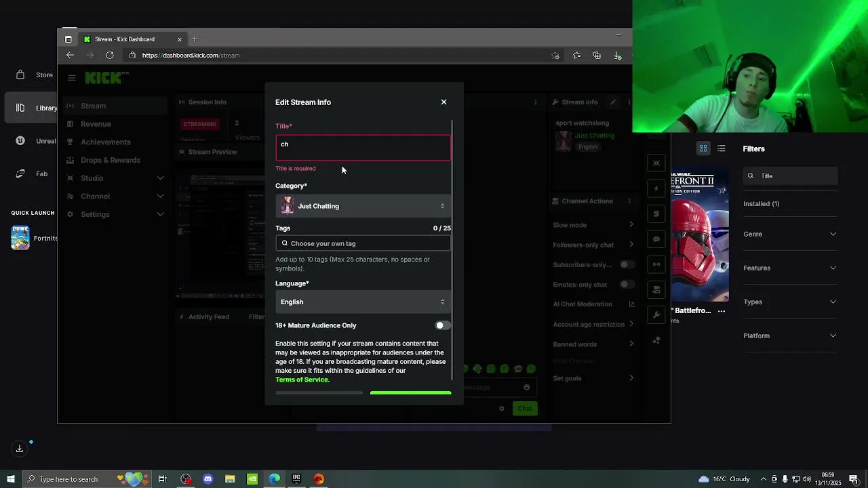
Task: Click the wrench icon in Kick toolbar
Action: click(x=656, y=315)
